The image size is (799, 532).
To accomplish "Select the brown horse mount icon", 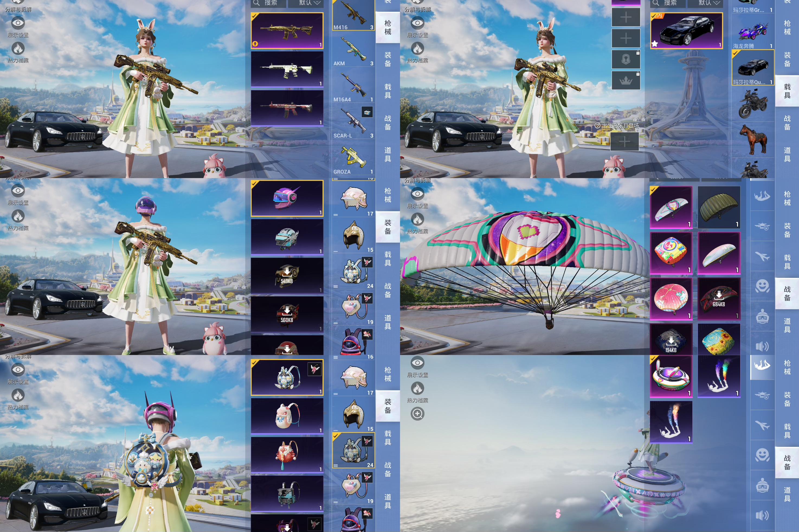I will [753, 139].
